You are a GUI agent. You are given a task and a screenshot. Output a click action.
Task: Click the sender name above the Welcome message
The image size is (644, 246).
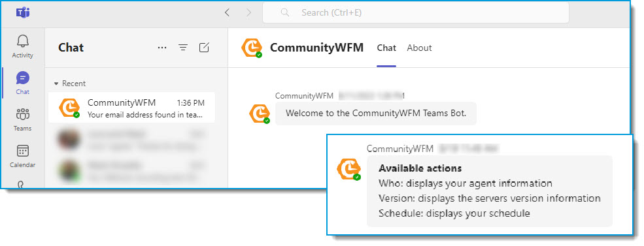tap(304, 96)
